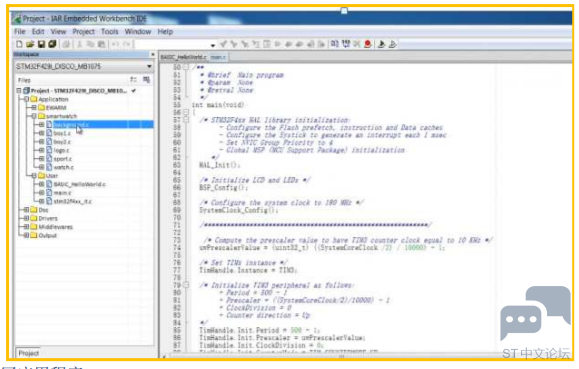This screenshot has height=369, width=579.
Task: Select watch.c in the file tree
Action: [x=64, y=167]
